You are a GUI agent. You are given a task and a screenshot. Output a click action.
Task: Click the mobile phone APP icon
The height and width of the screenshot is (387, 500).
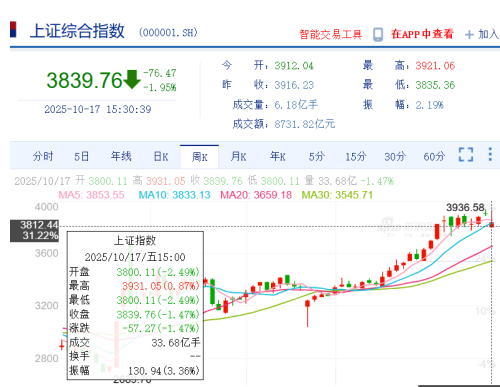point(378,34)
